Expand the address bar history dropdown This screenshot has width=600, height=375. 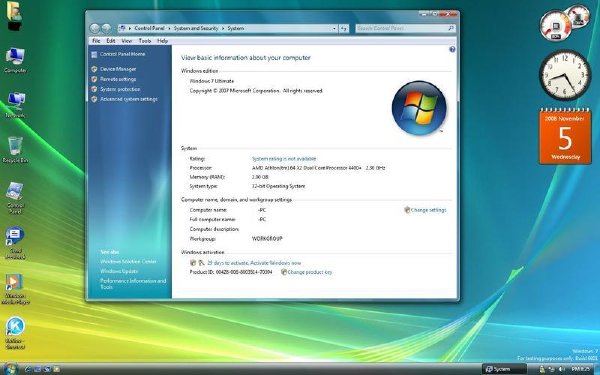334,28
